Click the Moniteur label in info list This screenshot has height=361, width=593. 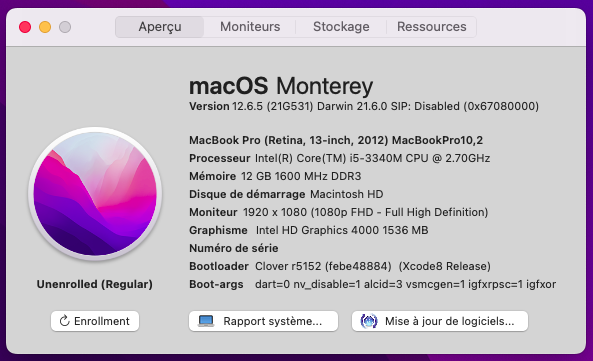pos(213,212)
